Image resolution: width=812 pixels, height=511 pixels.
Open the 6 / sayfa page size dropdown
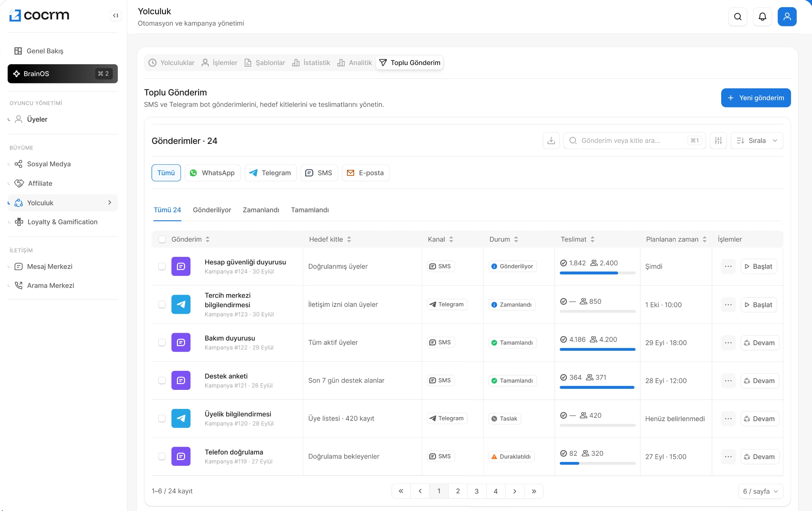[x=760, y=491]
